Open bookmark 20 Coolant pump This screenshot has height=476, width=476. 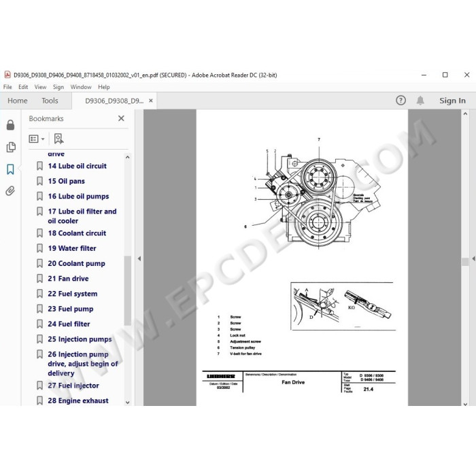[76, 263]
